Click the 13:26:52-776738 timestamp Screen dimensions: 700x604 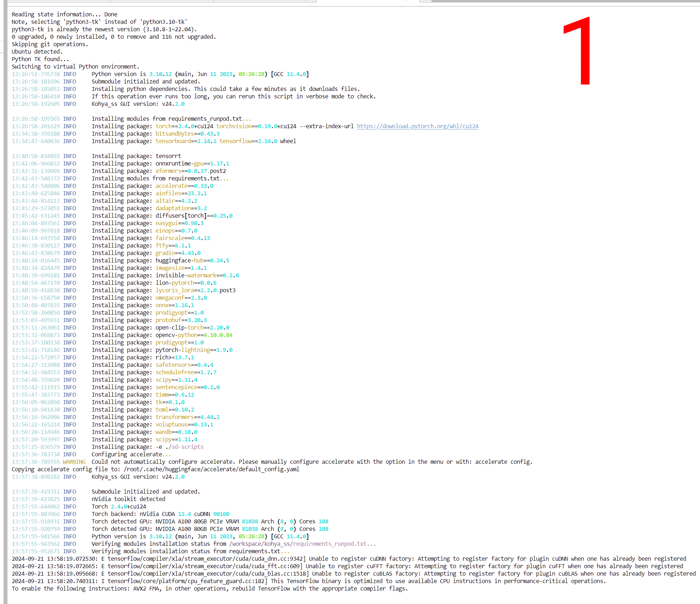point(36,74)
